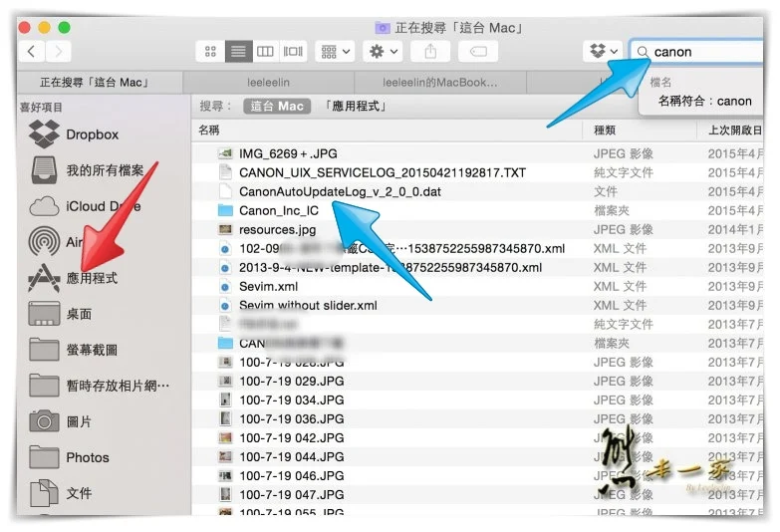Click the Edit Tags toolbar button
This screenshot has height=532, width=780.
(x=478, y=51)
